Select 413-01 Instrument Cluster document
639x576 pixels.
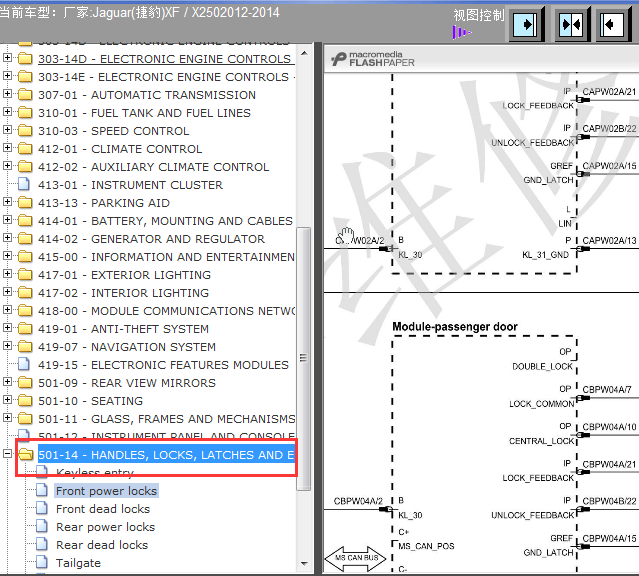pyautogui.click(x=130, y=185)
